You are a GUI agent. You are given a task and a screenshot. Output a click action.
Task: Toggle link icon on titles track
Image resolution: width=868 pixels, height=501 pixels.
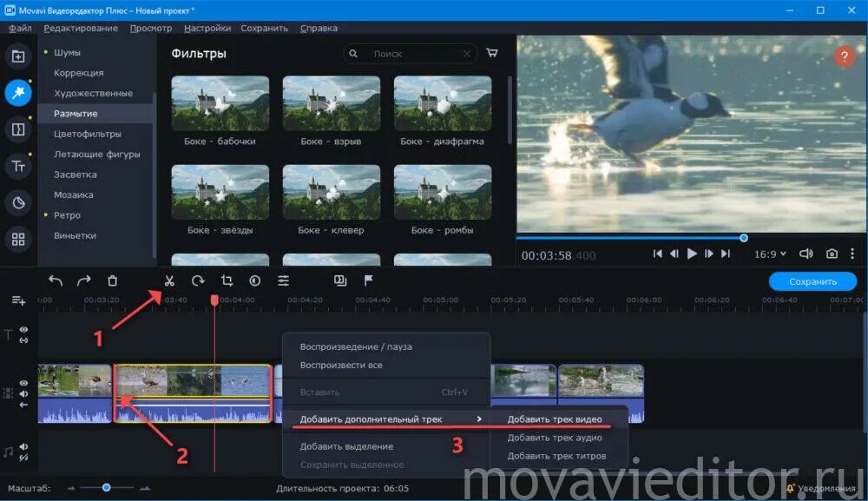coord(23,339)
